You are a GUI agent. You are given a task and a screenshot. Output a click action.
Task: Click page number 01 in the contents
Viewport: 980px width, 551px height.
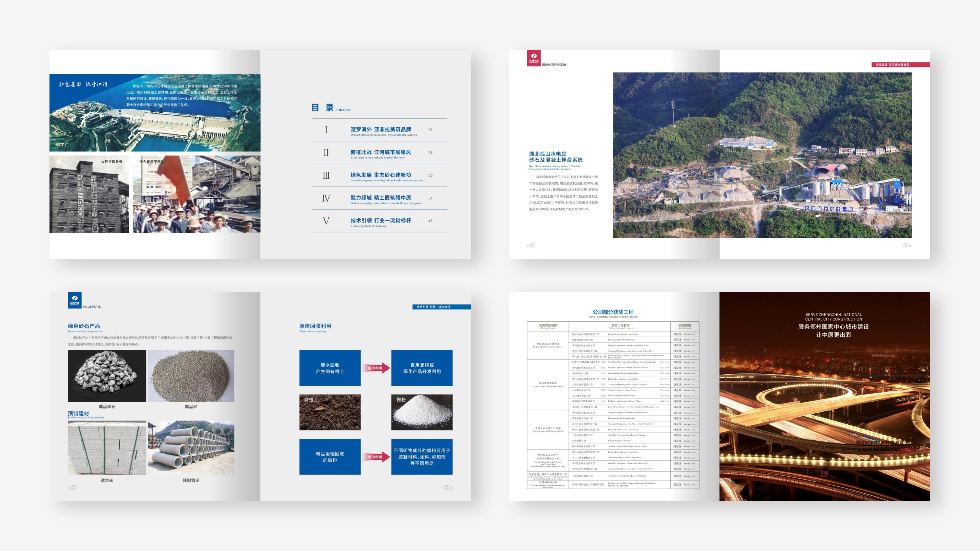(x=430, y=130)
